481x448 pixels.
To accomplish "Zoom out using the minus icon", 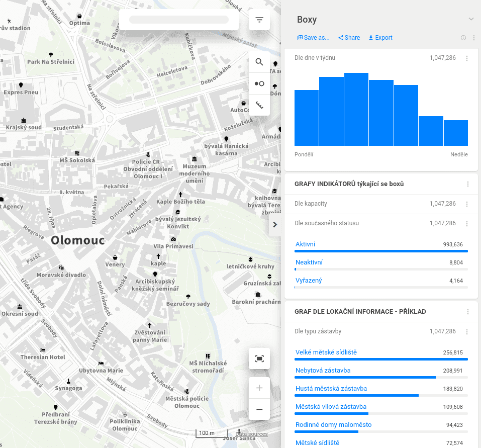I will click(259, 410).
